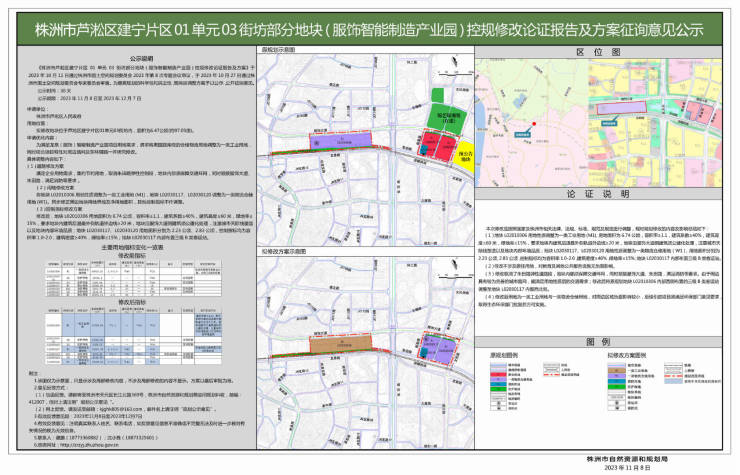Click the red location dot on left location map
Viewport: 740px width, 475px height.
pos(534,124)
